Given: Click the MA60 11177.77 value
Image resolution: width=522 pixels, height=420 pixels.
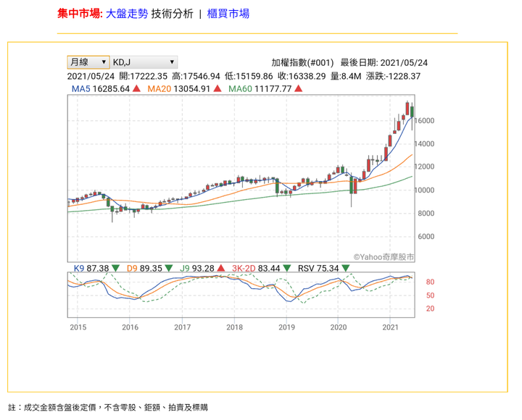Looking at the screenshot, I should click(260, 89).
